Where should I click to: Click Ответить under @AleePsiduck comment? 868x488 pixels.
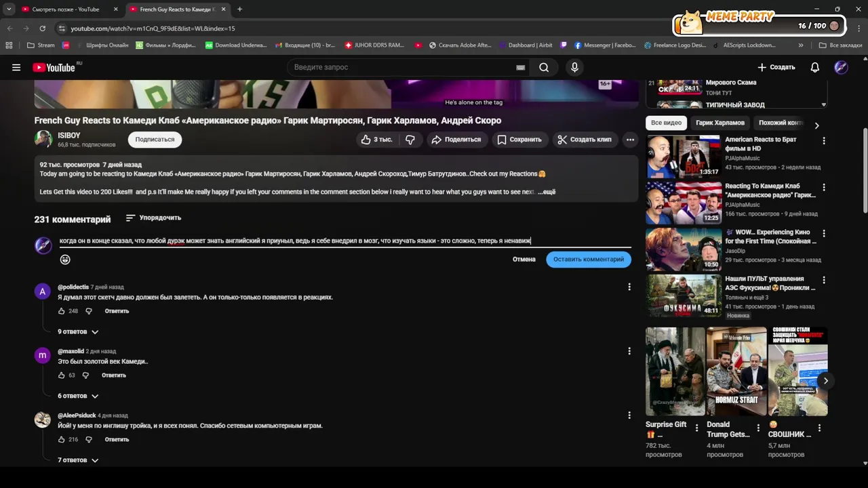117,439
